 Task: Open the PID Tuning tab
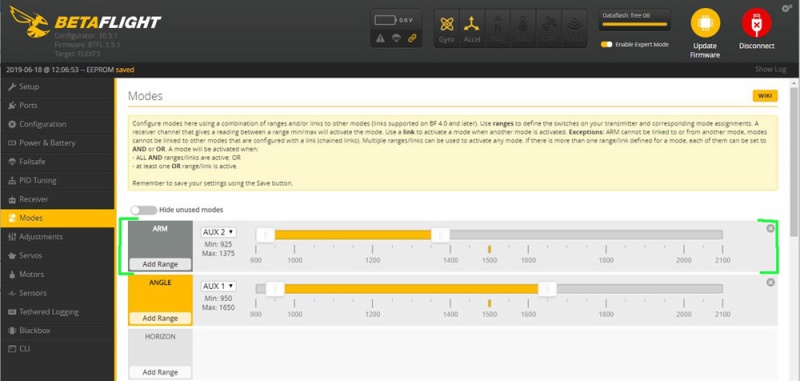click(x=57, y=181)
